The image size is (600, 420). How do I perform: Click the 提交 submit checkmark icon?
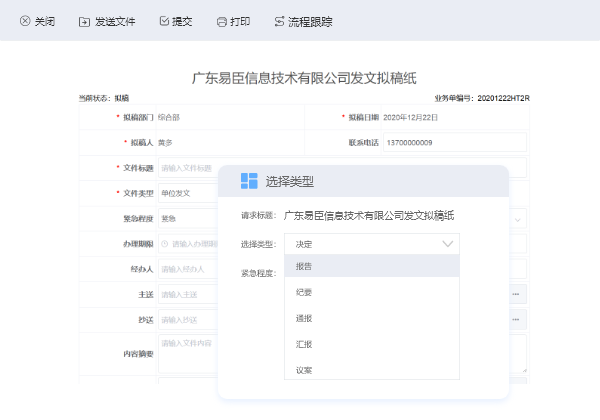pos(164,21)
